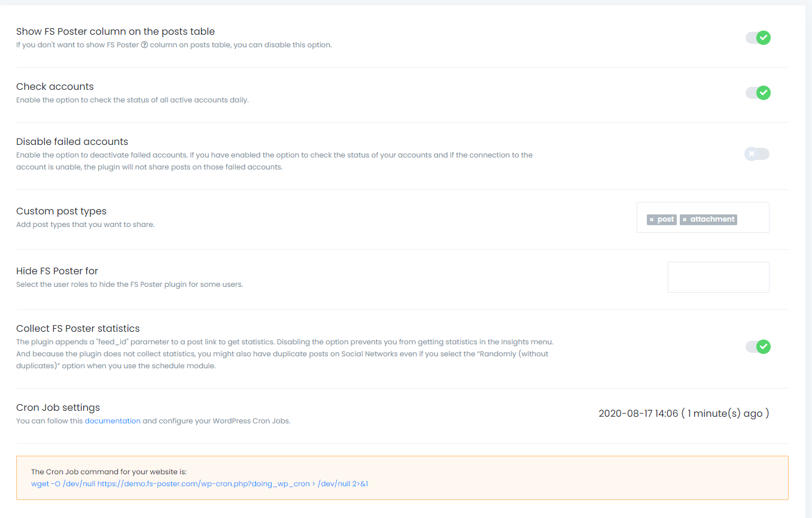The width and height of the screenshot is (812, 518).
Task: Disable Show FS Poster column toggle
Action: pos(758,38)
